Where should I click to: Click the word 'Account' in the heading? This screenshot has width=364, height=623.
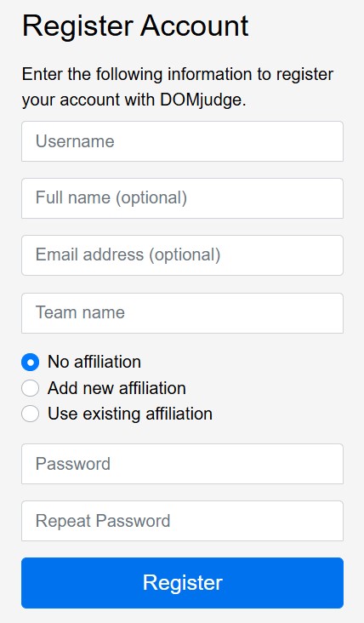(195, 26)
